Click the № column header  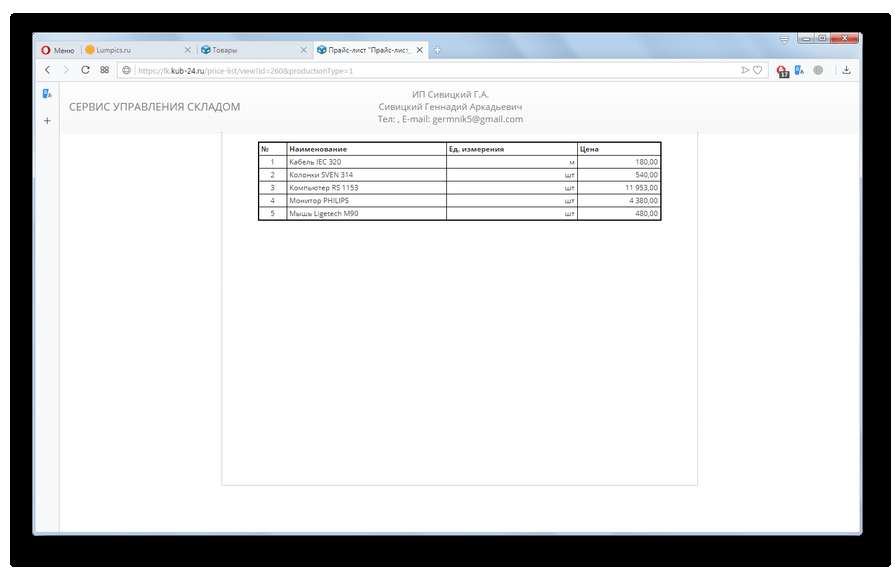(x=272, y=149)
